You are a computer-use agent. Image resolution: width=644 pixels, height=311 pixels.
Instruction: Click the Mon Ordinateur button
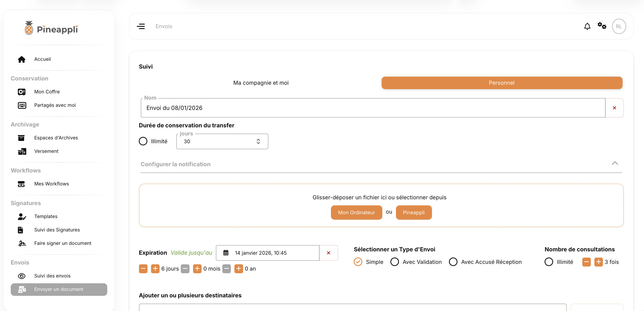[x=356, y=212]
